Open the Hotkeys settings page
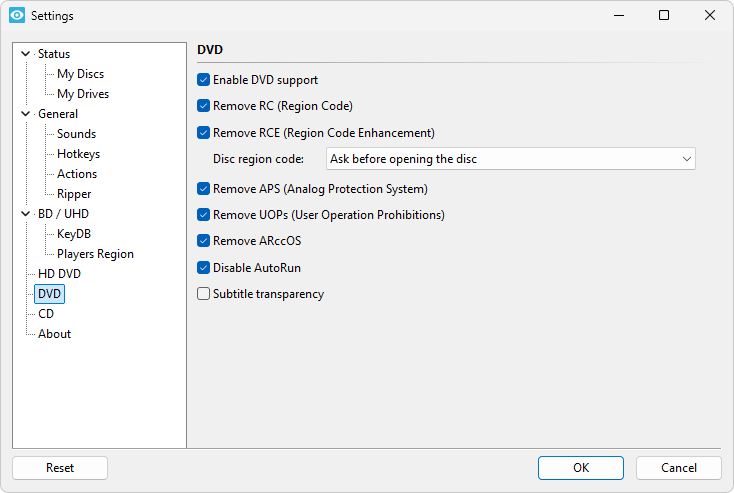The width and height of the screenshot is (734, 493). (78, 154)
